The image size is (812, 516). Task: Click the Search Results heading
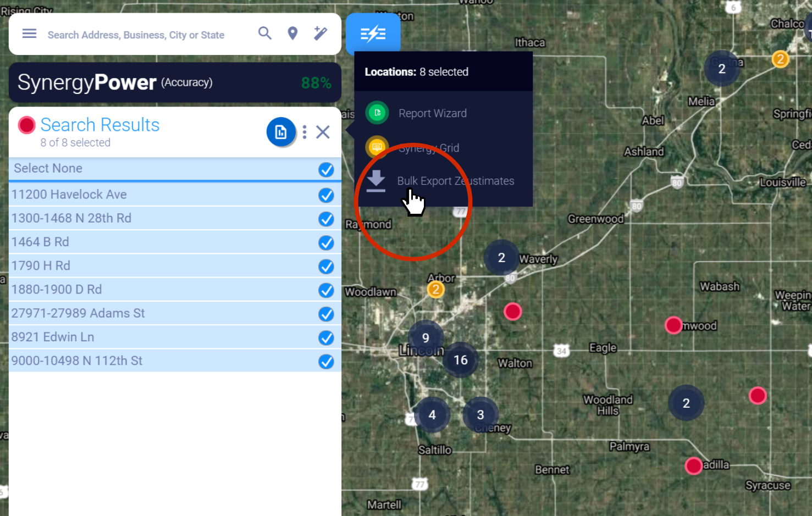[x=100, y=125]
